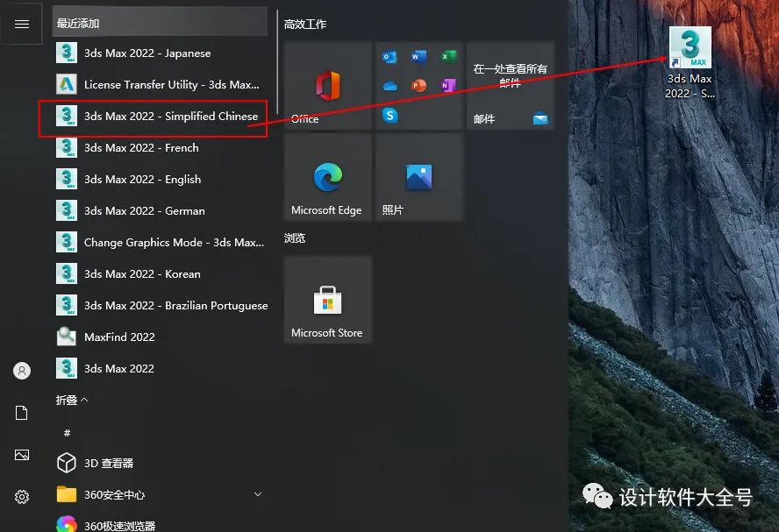The height and width of the screenshot is (532, 779).
Task: Click the 浏览 tile group title
Action: click(x=295, y=238)
